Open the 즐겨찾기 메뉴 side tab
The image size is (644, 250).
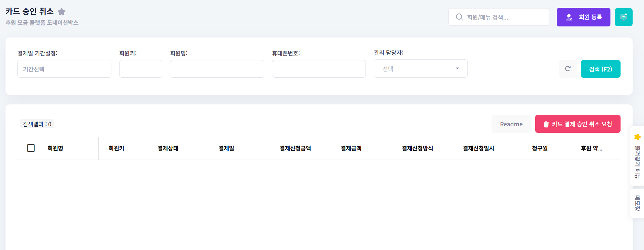point(637,156)
